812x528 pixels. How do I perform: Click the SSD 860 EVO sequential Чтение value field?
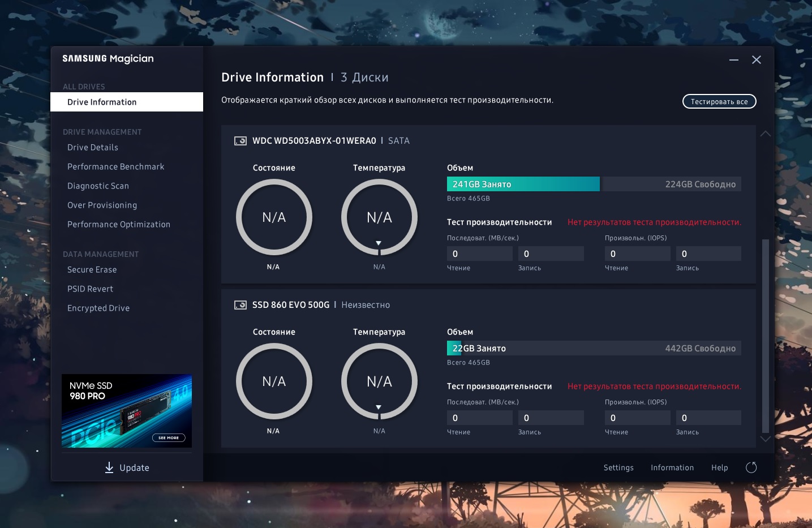click(480, 418)
